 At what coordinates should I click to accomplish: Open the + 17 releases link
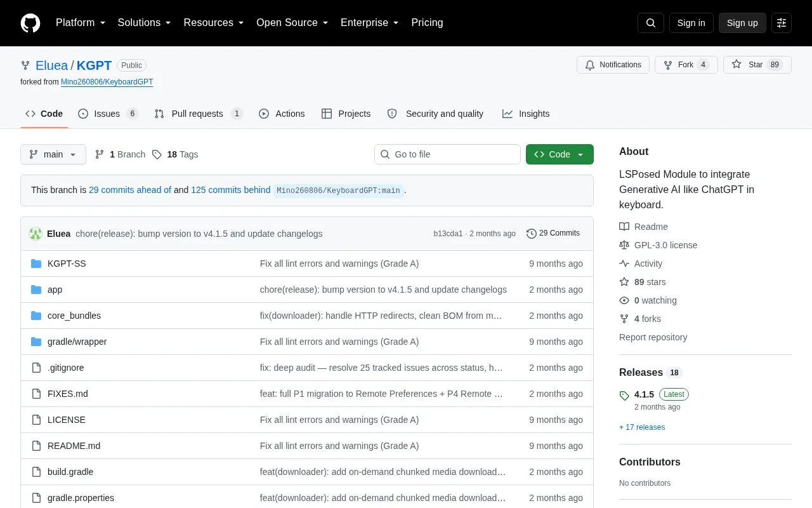642,427
